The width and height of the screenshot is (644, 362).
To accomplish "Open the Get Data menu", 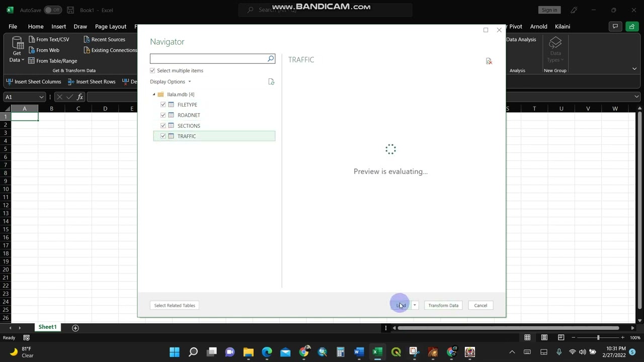I will (17, 50).
